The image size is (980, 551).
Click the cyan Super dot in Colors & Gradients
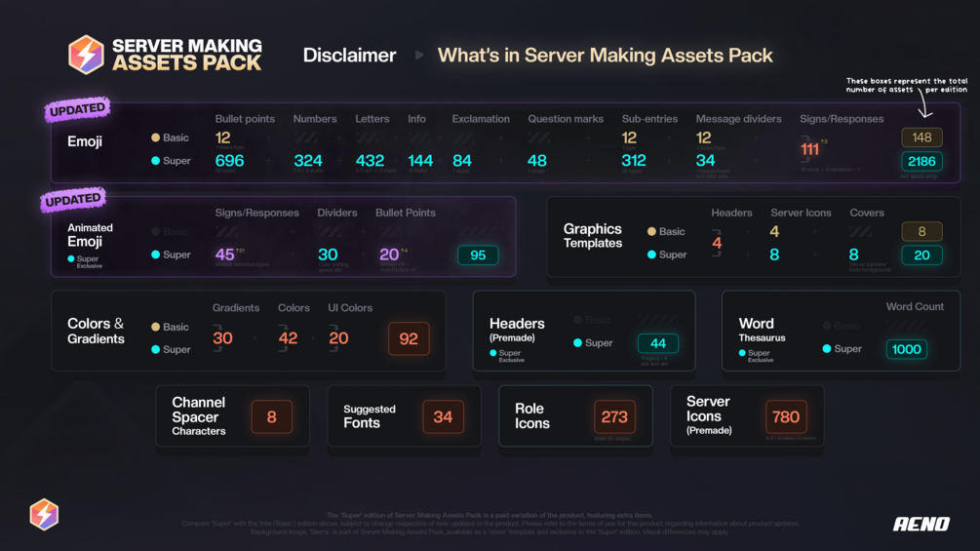pos(156,349)
